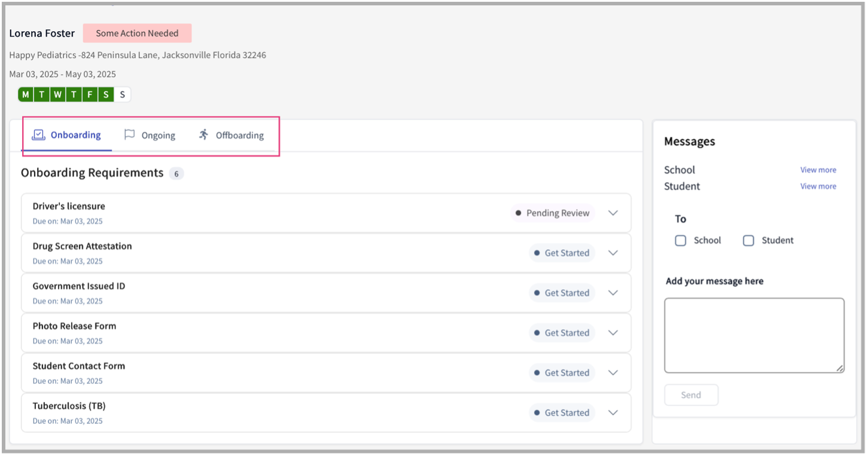Expand the Driver's licensure requirement
The height and width of the screenshot is (455, 868).
613,213
